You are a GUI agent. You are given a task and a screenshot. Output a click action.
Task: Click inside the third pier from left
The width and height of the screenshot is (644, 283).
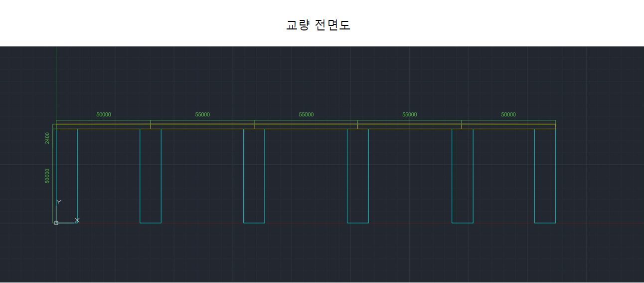click(x=254, y=175)
